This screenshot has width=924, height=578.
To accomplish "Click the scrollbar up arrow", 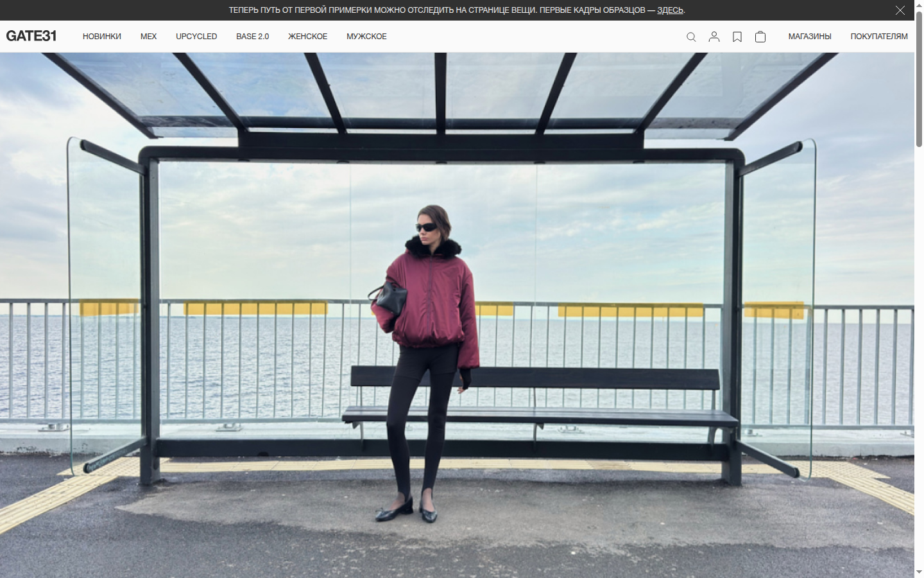I will point(919,4).
